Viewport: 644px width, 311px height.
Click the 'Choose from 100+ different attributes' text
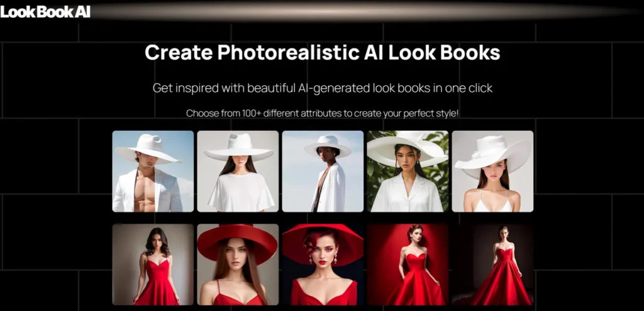[x=322, y=113]
